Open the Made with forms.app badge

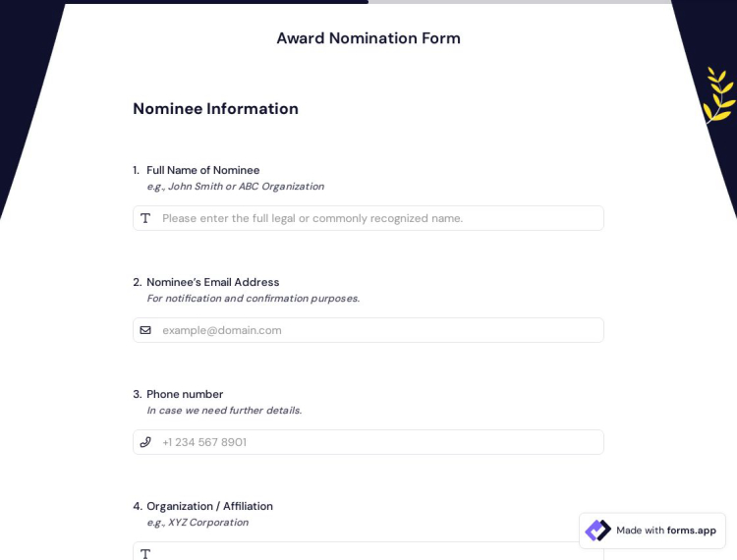pos(652,531)
